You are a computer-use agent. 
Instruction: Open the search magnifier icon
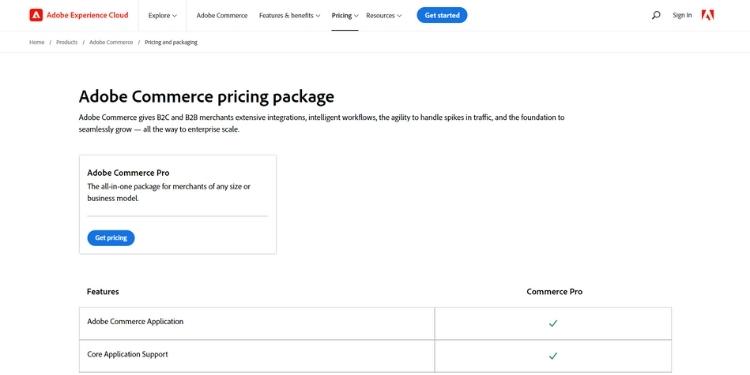[x=656, y=15]
